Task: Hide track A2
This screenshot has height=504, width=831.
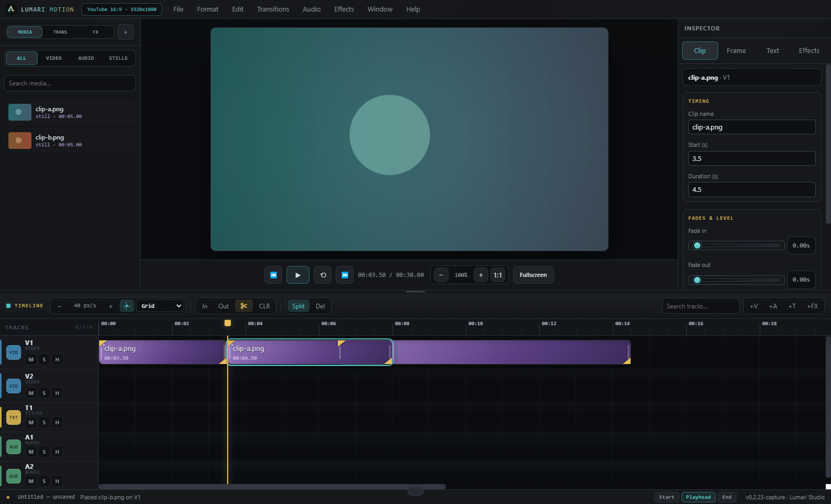Action: coord(57,481)
